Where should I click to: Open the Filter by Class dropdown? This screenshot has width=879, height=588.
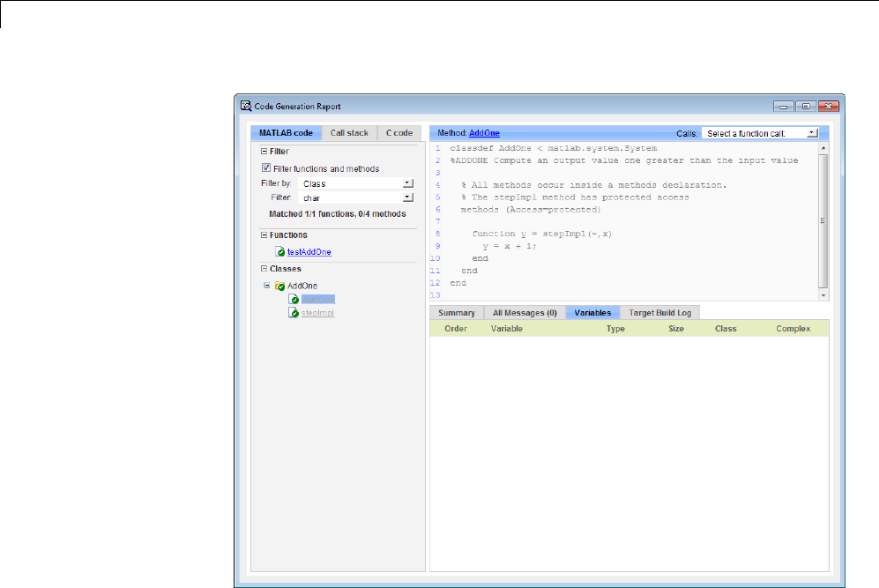coord(356,183)
